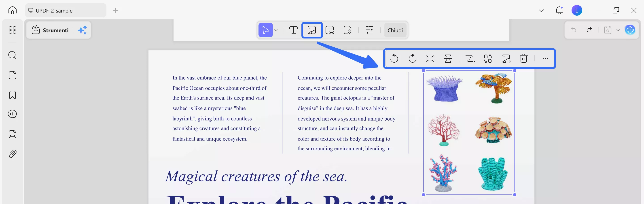Image resolution: width=644 pixels, height=204 pixels.
Task: Rotate image counterclockwise
Action: tap(394, 59)
